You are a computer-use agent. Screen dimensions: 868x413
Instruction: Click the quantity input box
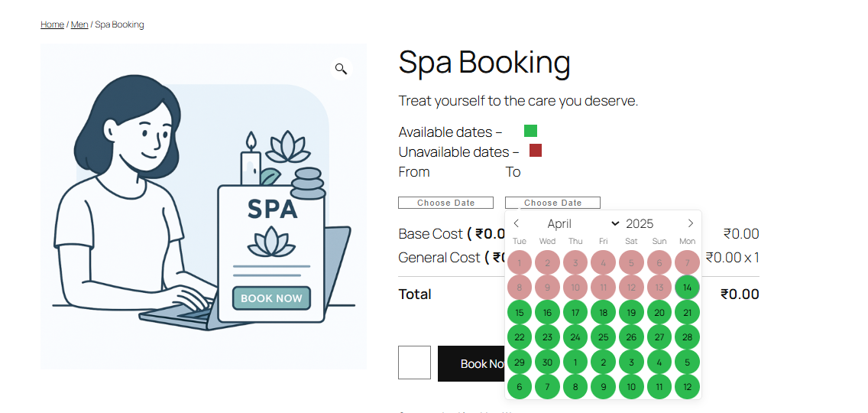point(414,363)
